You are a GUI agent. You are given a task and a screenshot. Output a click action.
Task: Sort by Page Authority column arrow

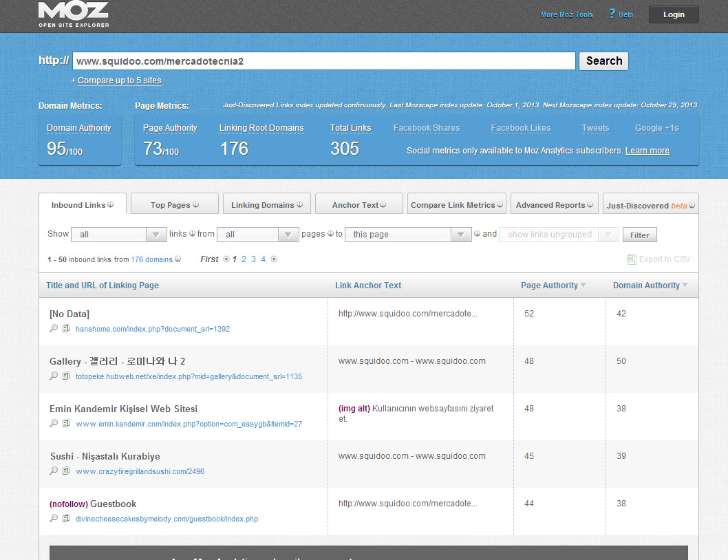pos(584,286)
